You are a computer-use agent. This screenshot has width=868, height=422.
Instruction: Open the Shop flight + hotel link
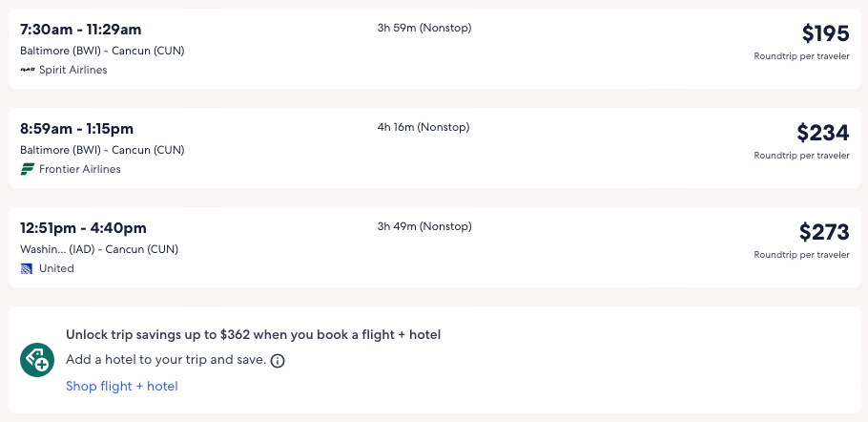tap(121, 386)
